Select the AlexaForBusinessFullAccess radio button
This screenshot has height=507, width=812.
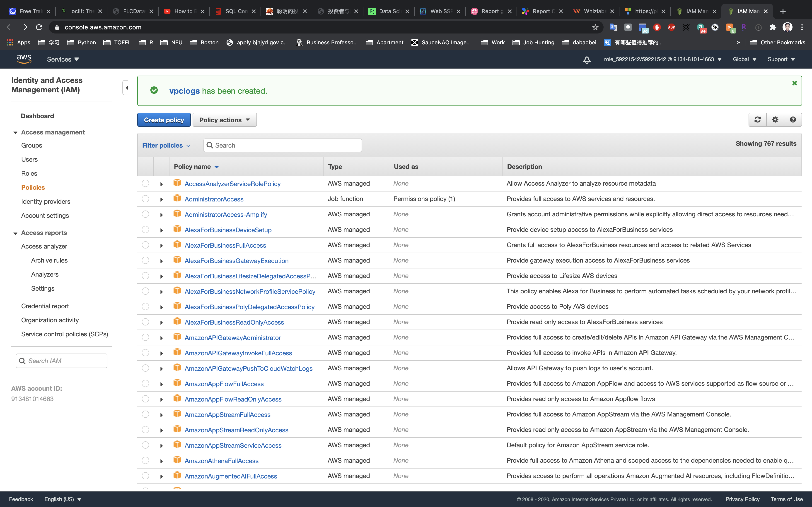point(145,245)
